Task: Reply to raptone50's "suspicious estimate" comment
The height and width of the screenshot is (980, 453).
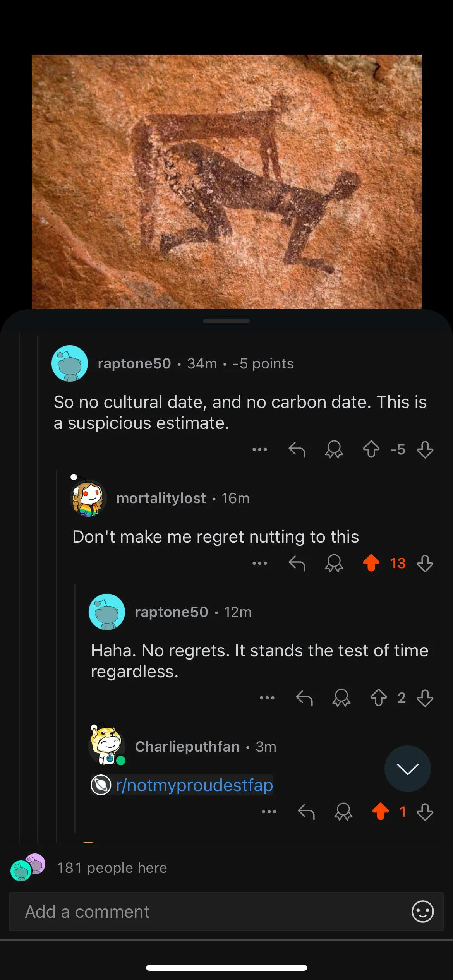Action: pyautogui.click(x=297, y=450)
